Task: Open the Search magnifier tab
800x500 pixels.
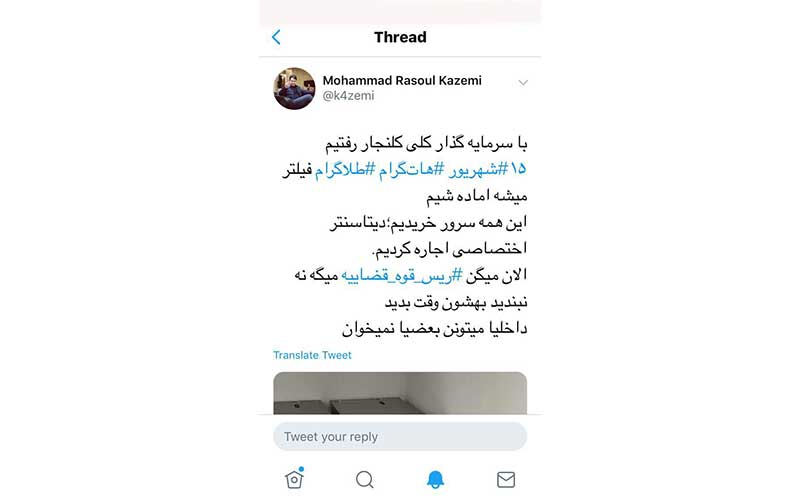Action: tap(365, 480)
